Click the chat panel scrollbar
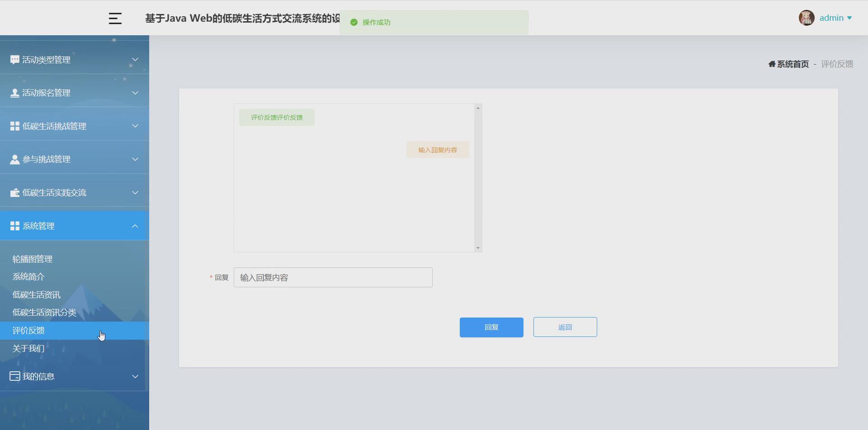The image size is (868, 430). (478, 178)
